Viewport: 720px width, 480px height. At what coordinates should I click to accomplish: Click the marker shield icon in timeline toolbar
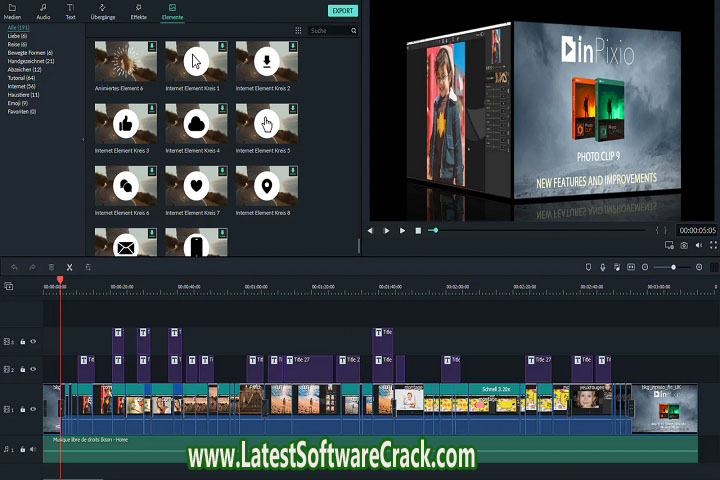point(588,267)
